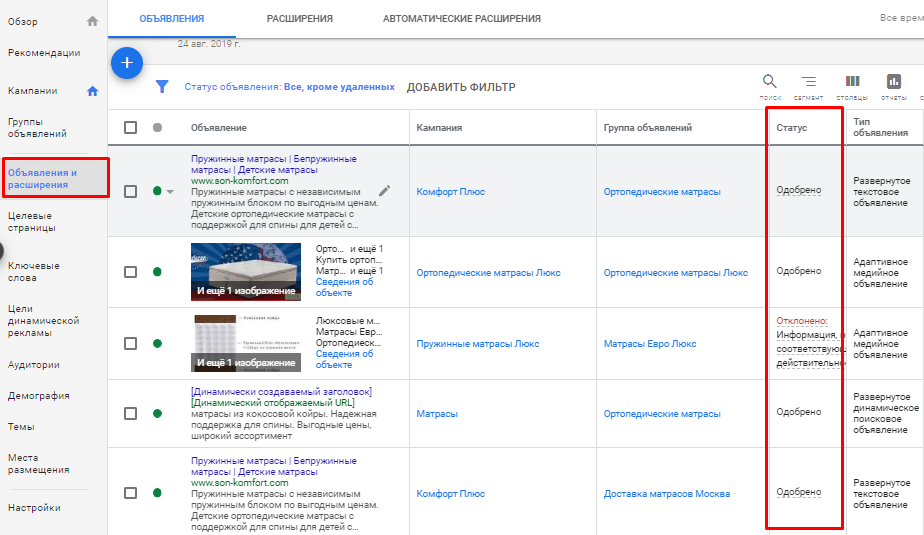Screen dimensions: 924x535
Task: Click the blue plus button to create ad
Action: click(126, 63)
